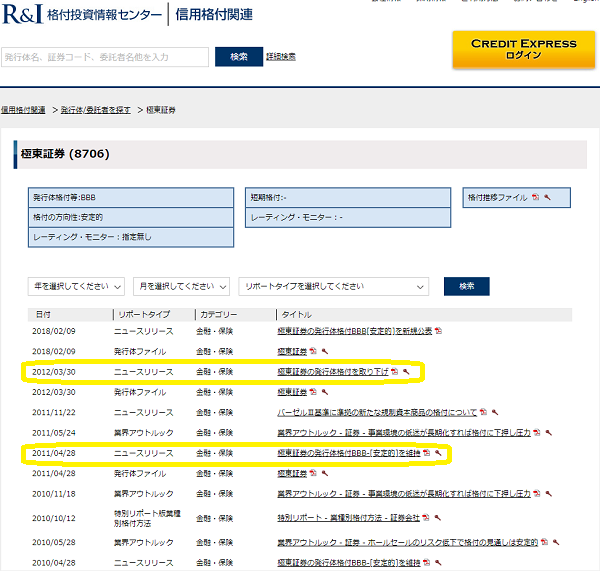Expand the 年を選択してください dropdown
The height and width of the screenshot is (571, 600).
click(76, 286)
